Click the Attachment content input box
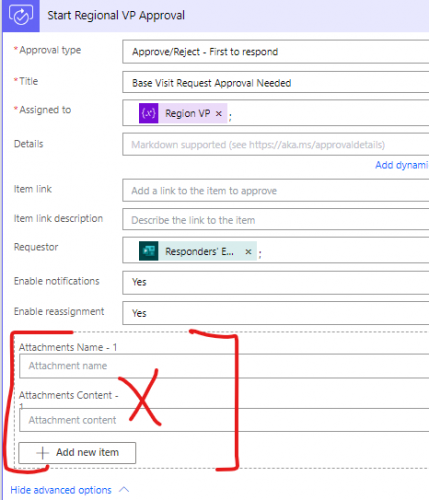The width and height of the screenshot is (429, 500). point(224,420)
